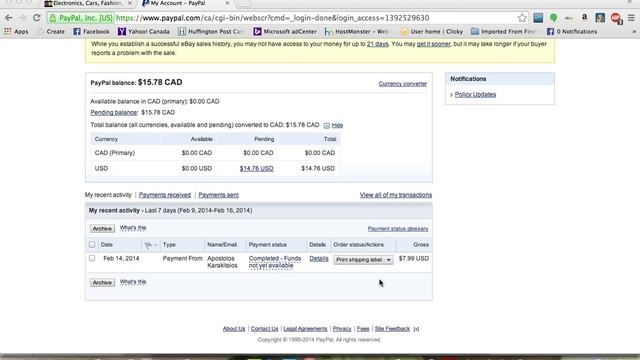
Task: Close the Electronics, Cars, Fashion tab
Action: 130,3
